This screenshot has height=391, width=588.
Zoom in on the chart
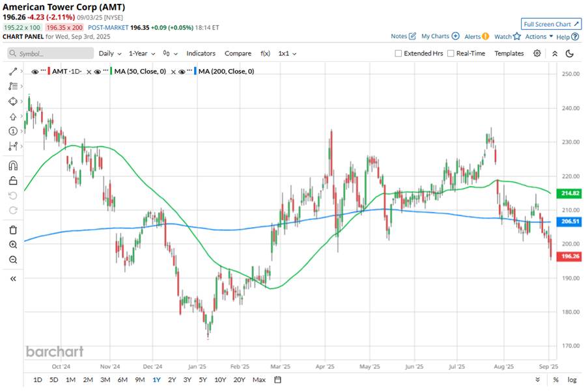(13, 245)
